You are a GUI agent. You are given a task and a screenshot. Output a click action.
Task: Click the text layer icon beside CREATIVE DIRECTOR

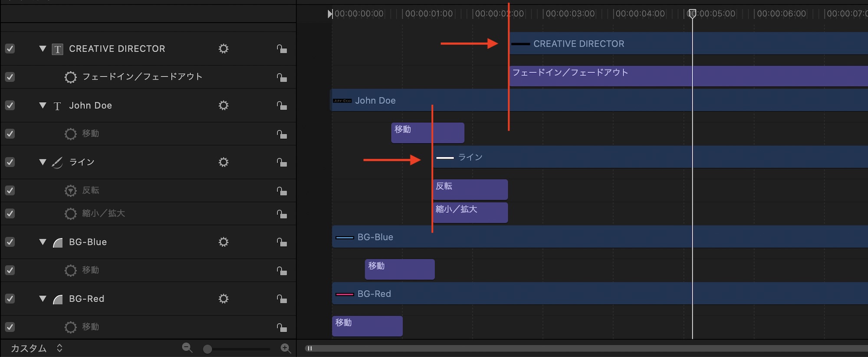[57, 49]
